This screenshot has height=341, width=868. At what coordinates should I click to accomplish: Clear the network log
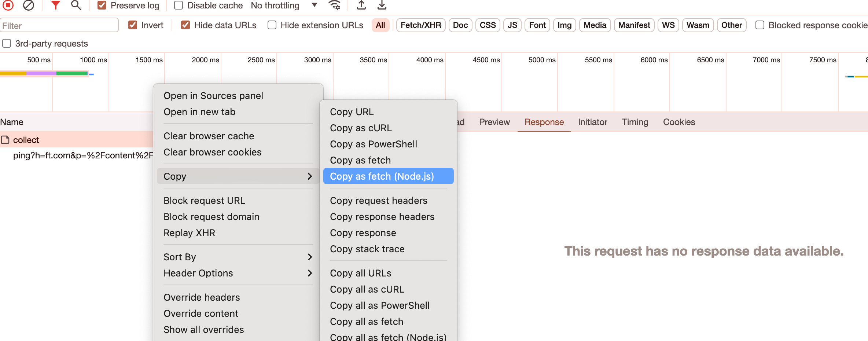28,5
